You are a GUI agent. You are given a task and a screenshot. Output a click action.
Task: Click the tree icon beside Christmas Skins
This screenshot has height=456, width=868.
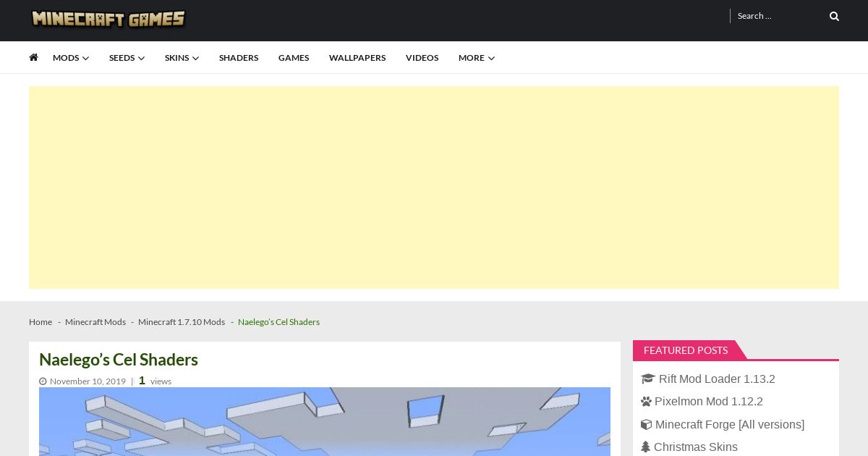[645, 447]
